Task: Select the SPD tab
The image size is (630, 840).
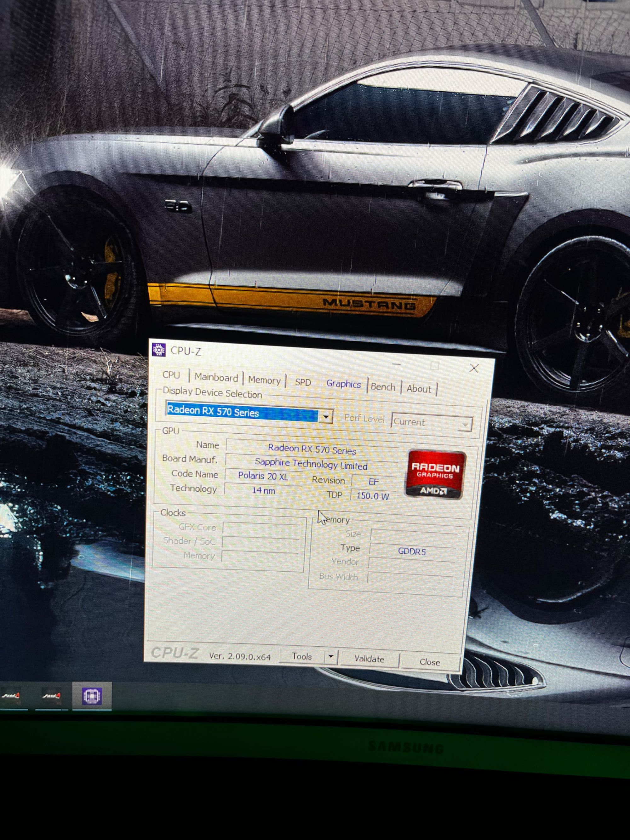Action: (x=303, y=382)
